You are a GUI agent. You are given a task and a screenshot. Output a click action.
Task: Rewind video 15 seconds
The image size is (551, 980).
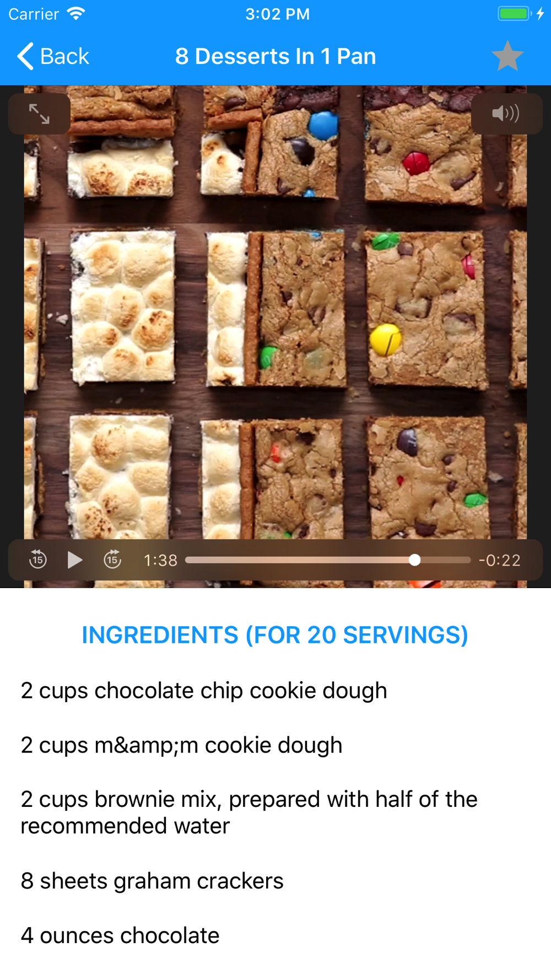[37, 559]
